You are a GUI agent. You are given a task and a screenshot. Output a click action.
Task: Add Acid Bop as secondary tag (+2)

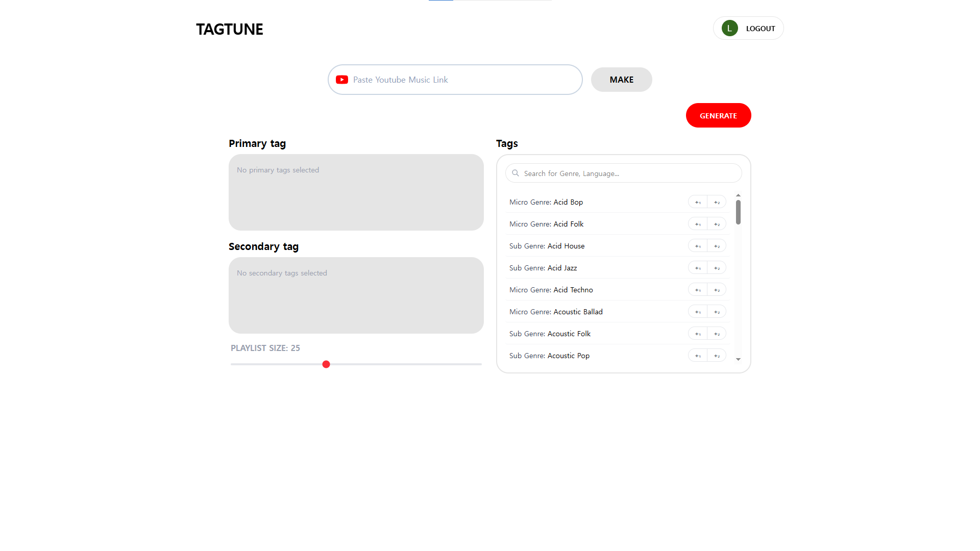click(x=717, y=202)
